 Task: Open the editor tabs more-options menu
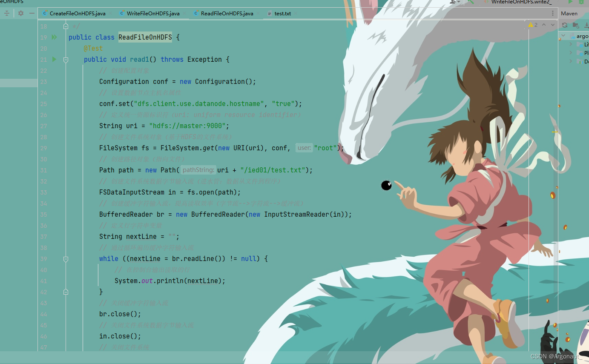(552, 13)
